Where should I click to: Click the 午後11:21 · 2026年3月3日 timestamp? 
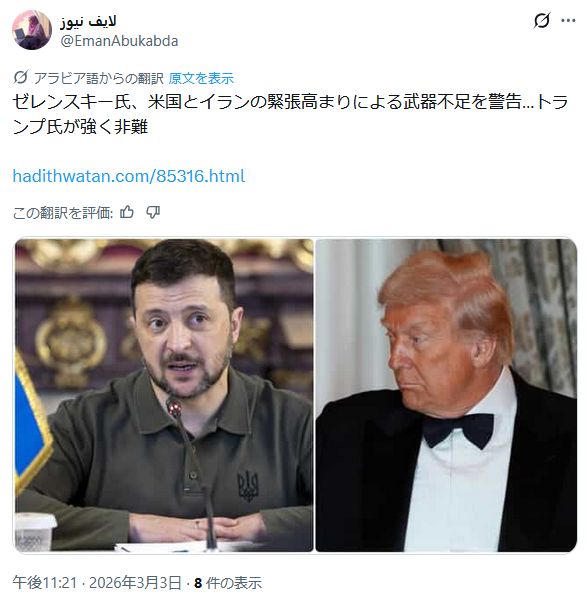tap(97, 583)
